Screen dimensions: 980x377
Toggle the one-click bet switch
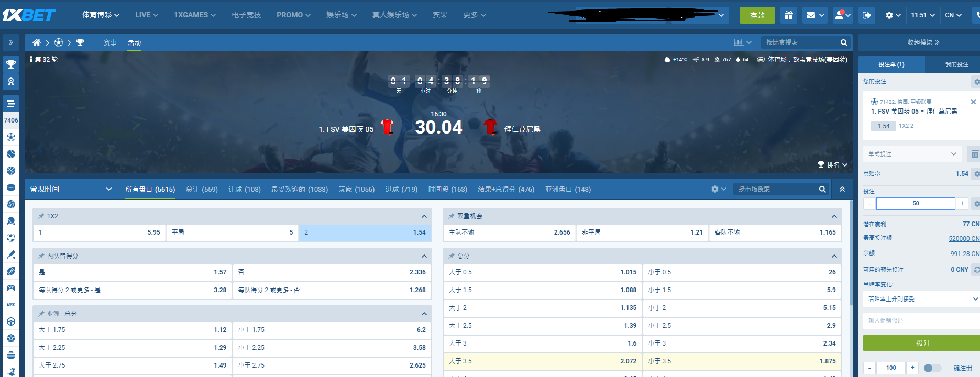point(932,368)
